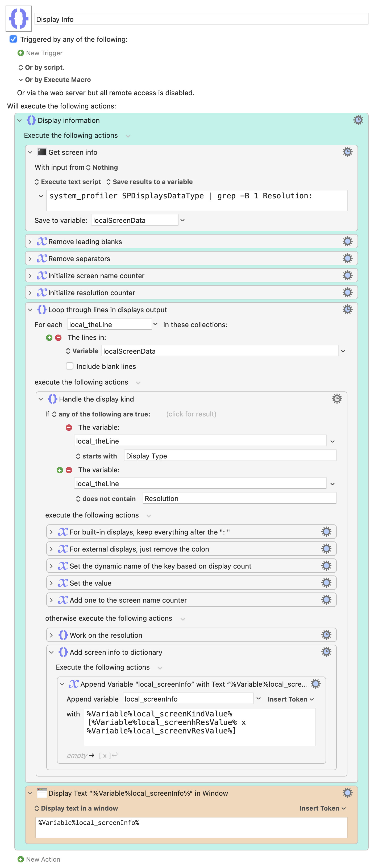Add a new condition after the Resolution condition
The height and width of the screenshot is (868, 374).
[x=60, y=470]
